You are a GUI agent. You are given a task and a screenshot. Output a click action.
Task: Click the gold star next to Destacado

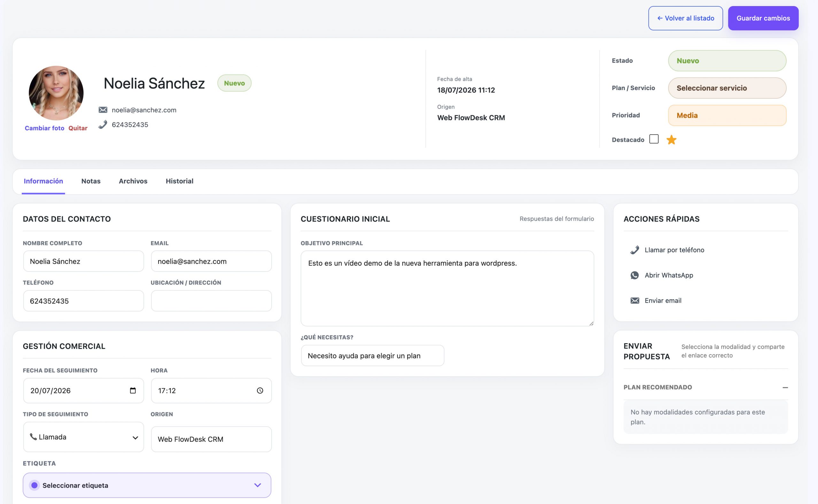[x=671, y=140]
